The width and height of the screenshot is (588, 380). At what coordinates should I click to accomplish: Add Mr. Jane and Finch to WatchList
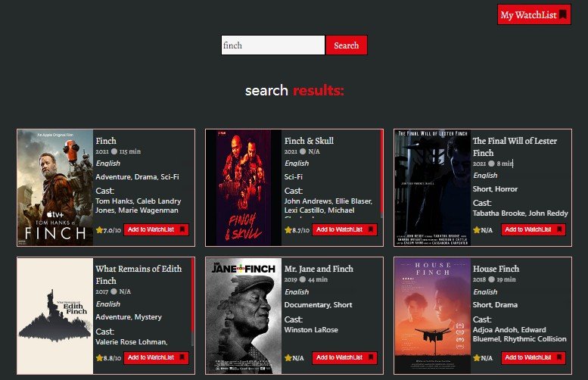click(344, 357)
